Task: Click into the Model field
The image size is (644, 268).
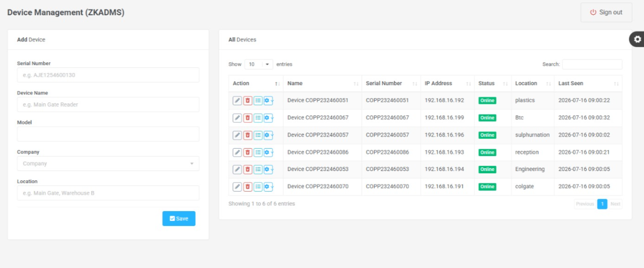Action: [108, 134]
